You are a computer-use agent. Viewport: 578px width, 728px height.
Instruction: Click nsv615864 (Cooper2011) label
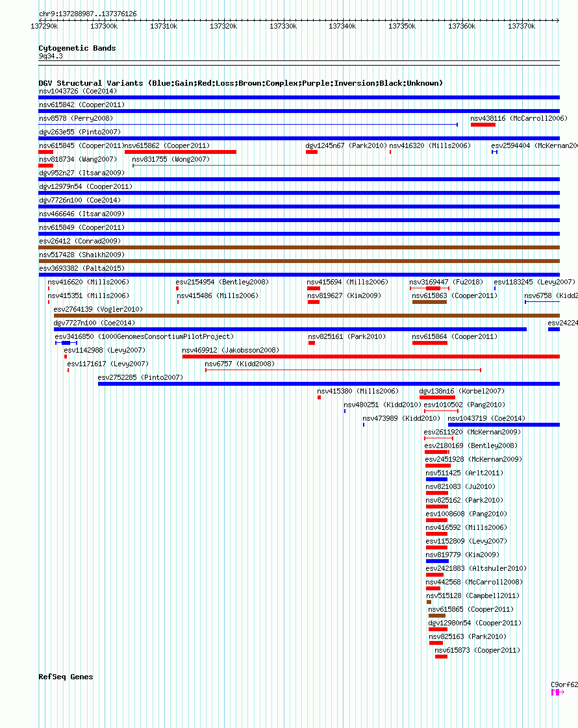pyautogui.click(x=455, y=336)
